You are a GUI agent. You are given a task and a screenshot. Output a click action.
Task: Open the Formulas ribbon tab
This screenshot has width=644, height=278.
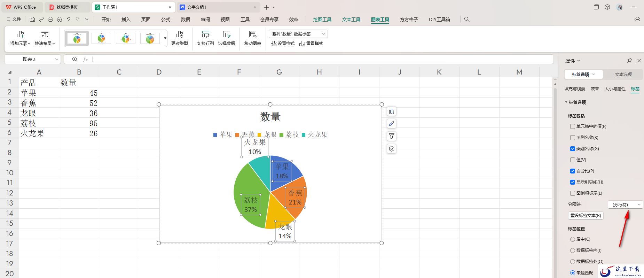pos(166,20)
